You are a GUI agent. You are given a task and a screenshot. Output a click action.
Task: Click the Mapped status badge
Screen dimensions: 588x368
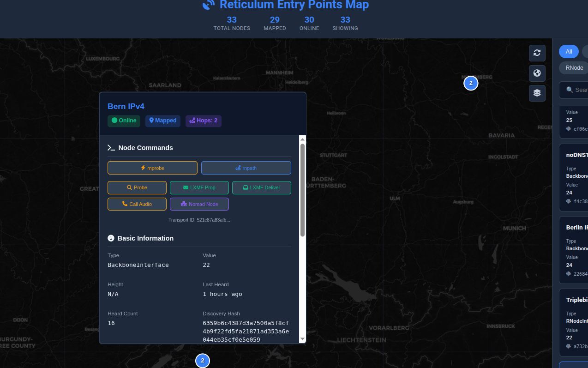click(163, 121)
